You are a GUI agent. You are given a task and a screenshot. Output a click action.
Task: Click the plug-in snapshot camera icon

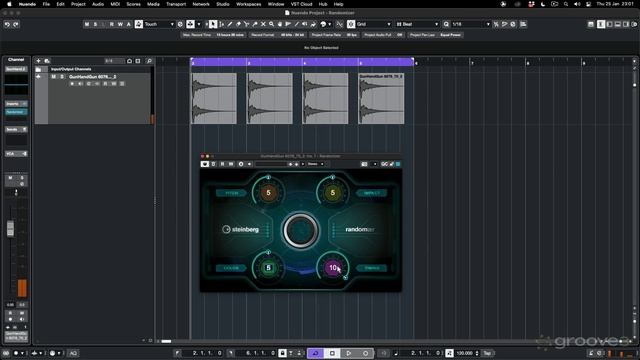point(364,164)
